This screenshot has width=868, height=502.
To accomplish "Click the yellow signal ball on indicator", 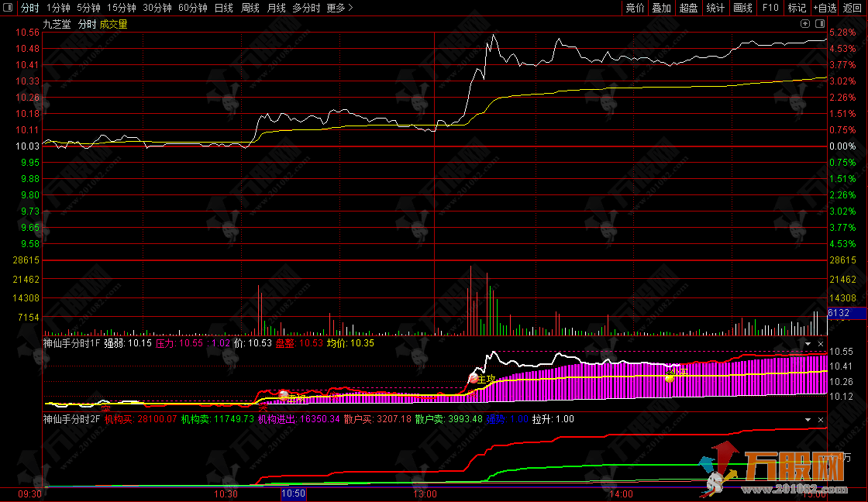I will coord(670,377).
